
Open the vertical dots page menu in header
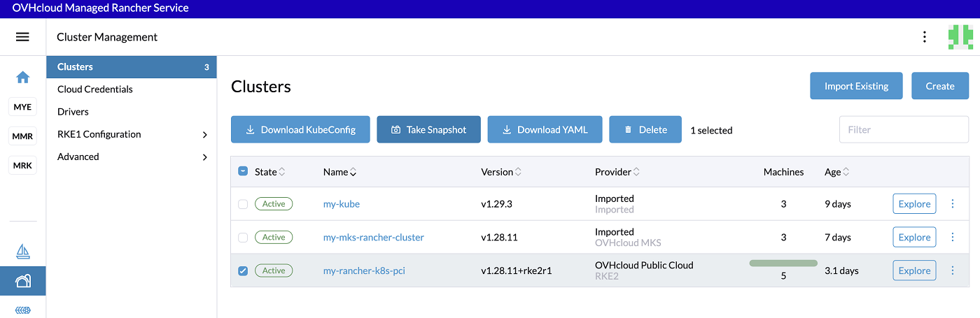pyautogui.click(x=925, y=37)
